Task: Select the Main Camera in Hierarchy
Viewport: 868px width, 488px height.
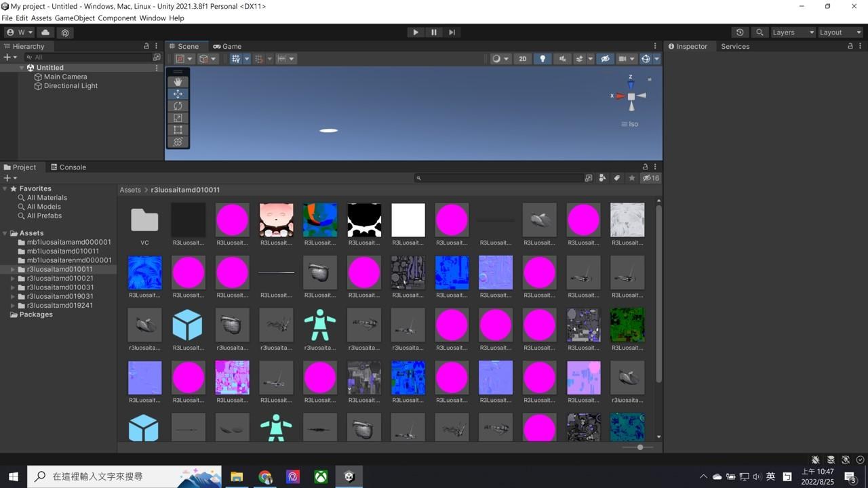Action: pos(65,77)
